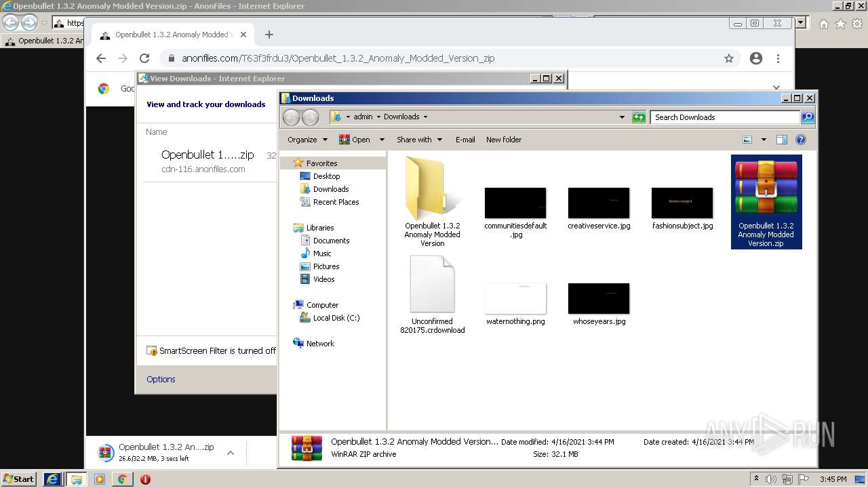
Task: Expand the Open button dropdown arrow
Action: coord(382,140)
